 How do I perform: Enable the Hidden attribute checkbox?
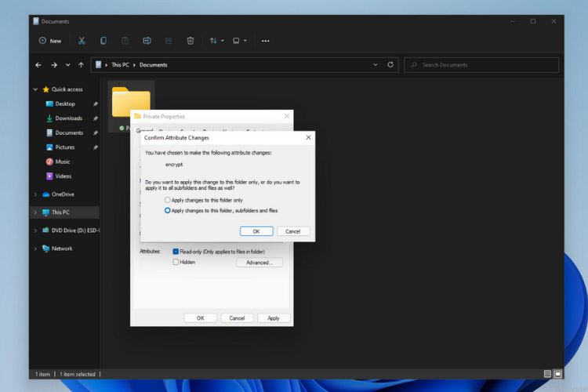point(176,263)
